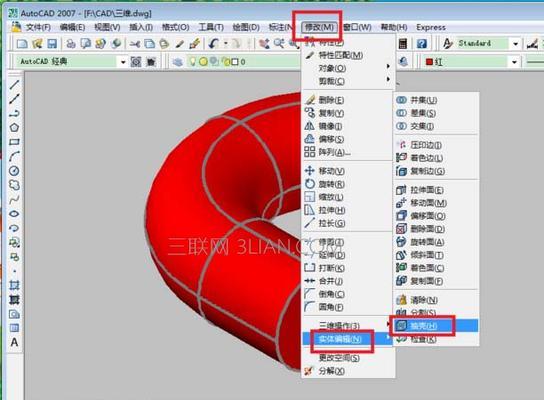Select the Line tool in draw toolbar
Viewport: 544px width, 400px height.
(14, 84)
